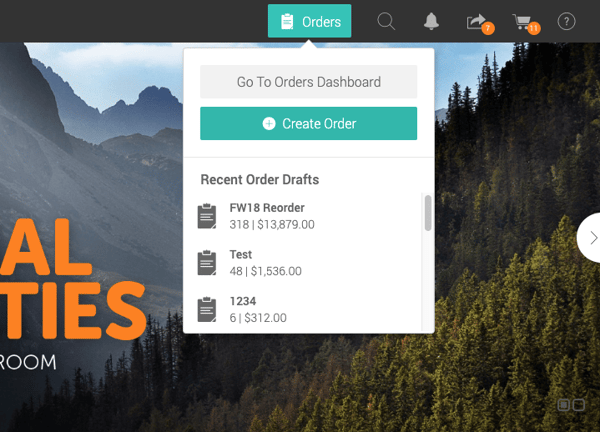Screen dimensions: 600x432
Task: Click the plus icon in Create Order
Action: (269, 124)
